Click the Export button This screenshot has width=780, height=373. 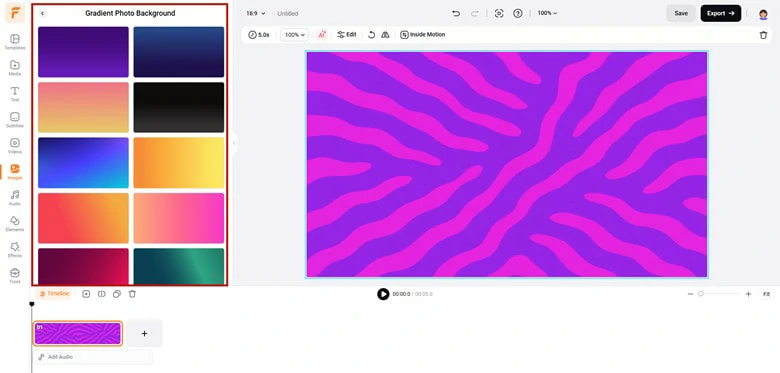[721, 13]
